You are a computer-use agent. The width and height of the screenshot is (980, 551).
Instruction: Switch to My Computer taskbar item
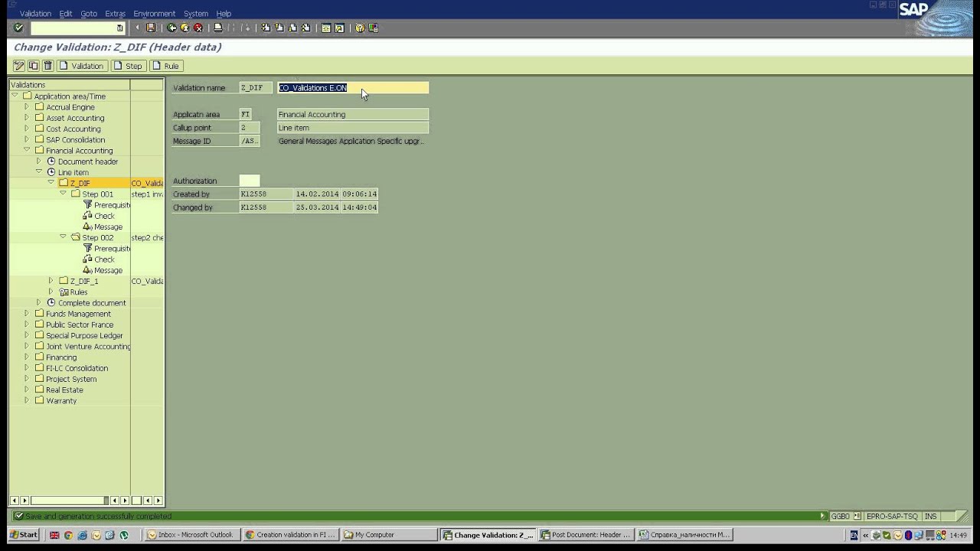[388, 535]
